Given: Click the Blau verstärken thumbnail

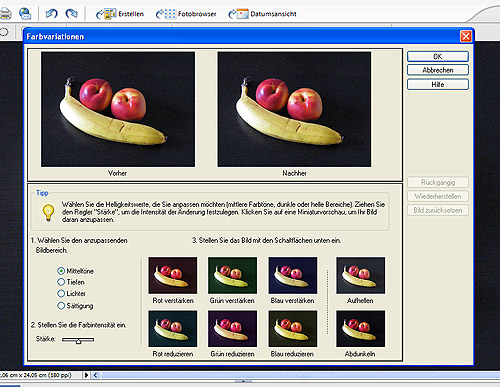Looking at the screenshot, I should point(293,275).
